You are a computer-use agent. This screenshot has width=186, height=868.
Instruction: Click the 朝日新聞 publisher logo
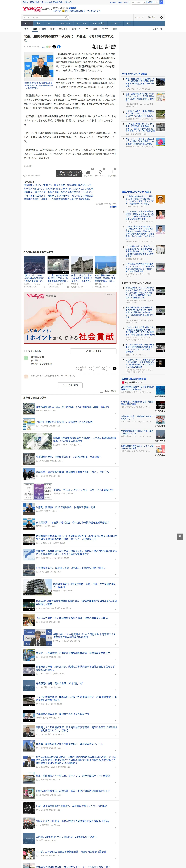104,47
